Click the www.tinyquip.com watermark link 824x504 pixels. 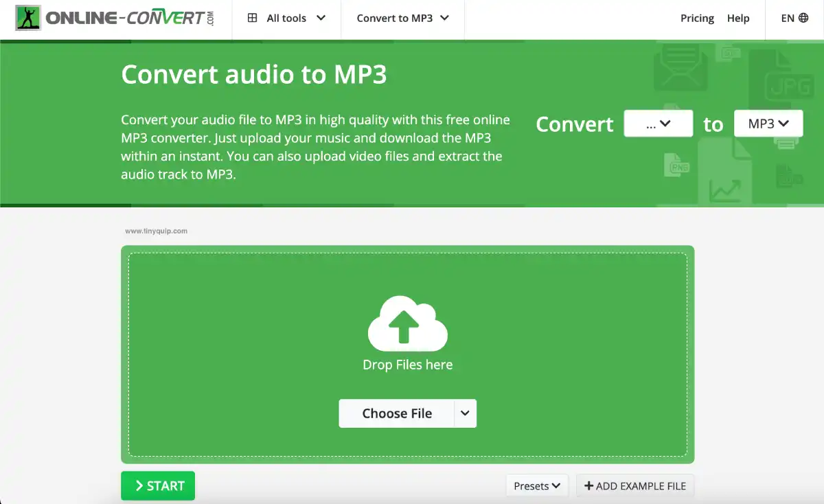pyautogui.click(x=156, y=231)
